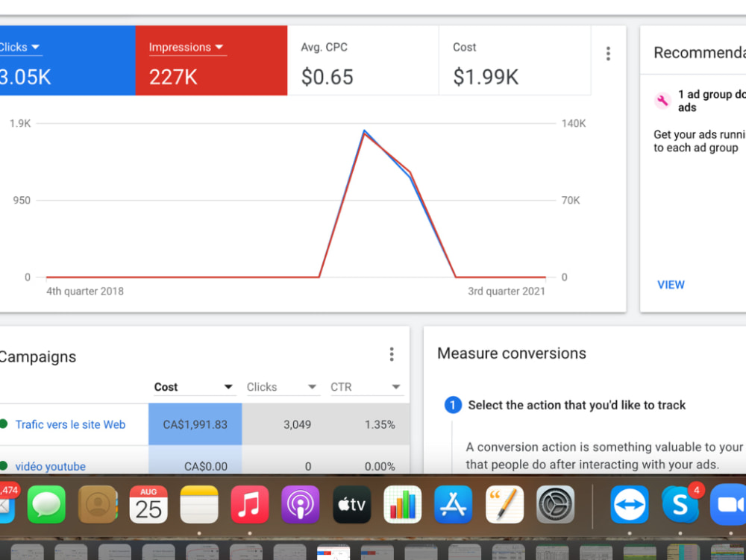Open Messages from the dock
Viewport: 746px width, 560px height.
(x=46, y=504)
